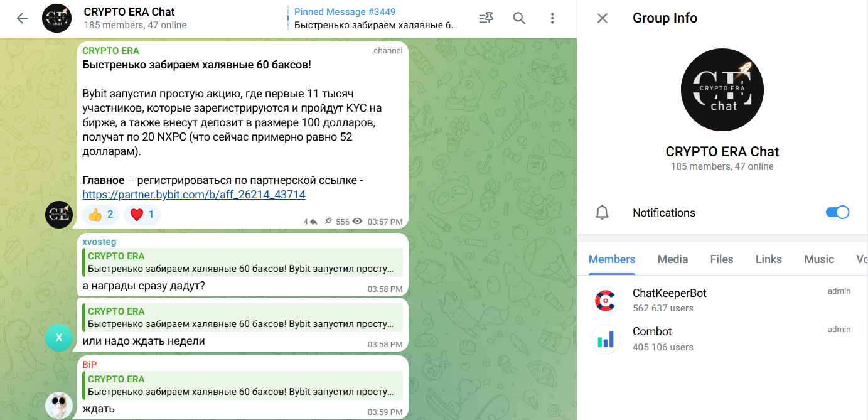This screenshot has width=868, height=420.
Task: Open the Links tab
Action: 768,259
